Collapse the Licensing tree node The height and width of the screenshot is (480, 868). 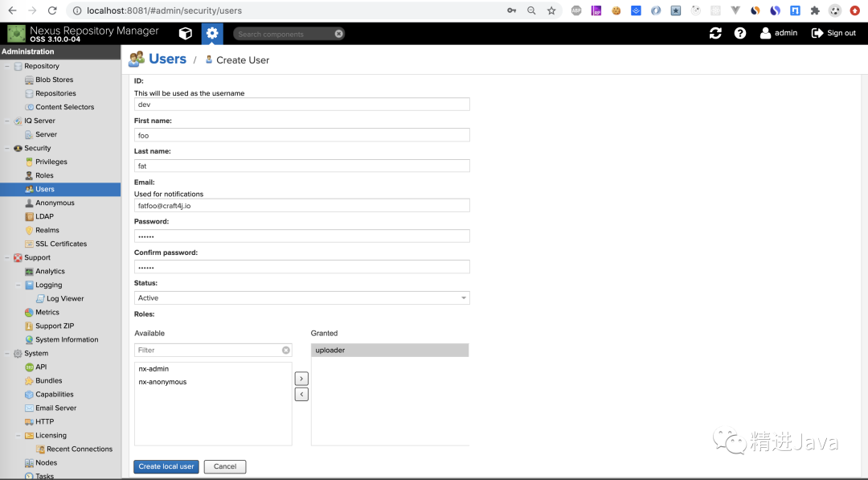point(18,436)
